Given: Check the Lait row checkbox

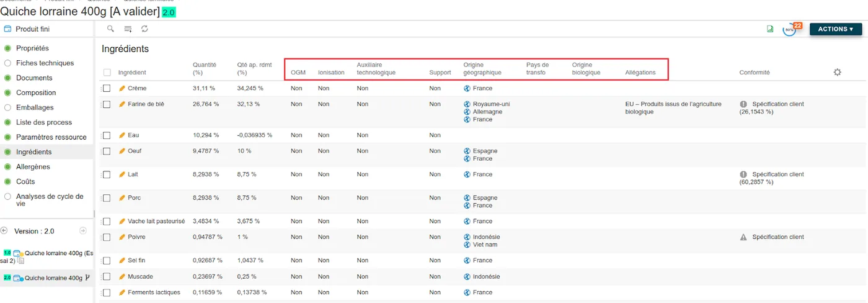Looking at the screenshot, I should coord(107,174).
